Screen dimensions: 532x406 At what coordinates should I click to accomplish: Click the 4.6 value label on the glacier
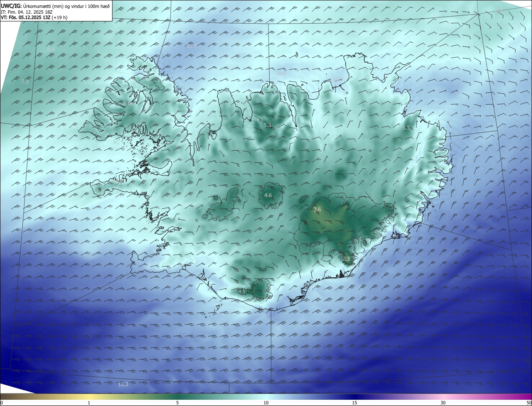tap(268, 195)
